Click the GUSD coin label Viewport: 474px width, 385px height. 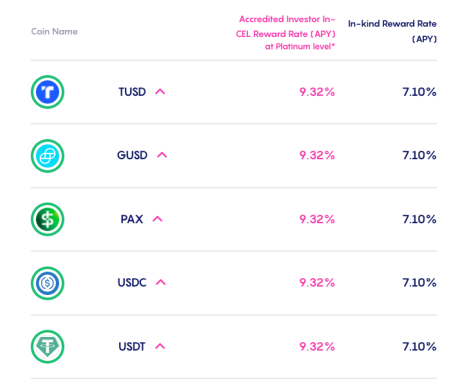click(x=132, y=155)
